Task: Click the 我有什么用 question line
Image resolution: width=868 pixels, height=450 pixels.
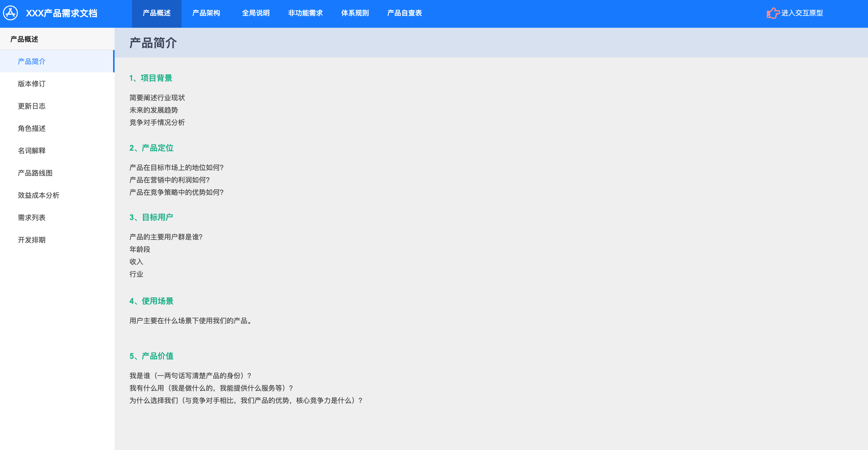Action: pyautogui.click(x=212, y=388)
